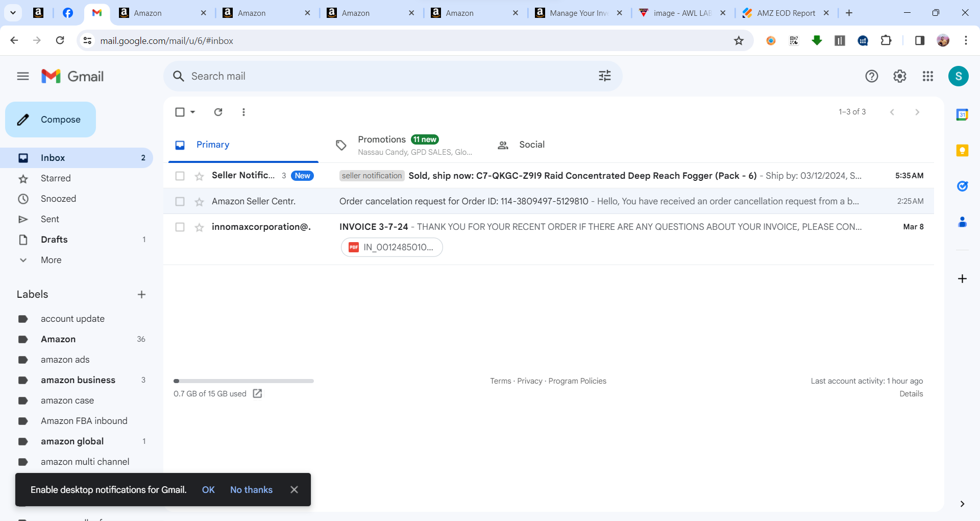This screenshot has height=521, width=980.
Task: Click No thanks on notifications prompt
Action: pos(251,489)
